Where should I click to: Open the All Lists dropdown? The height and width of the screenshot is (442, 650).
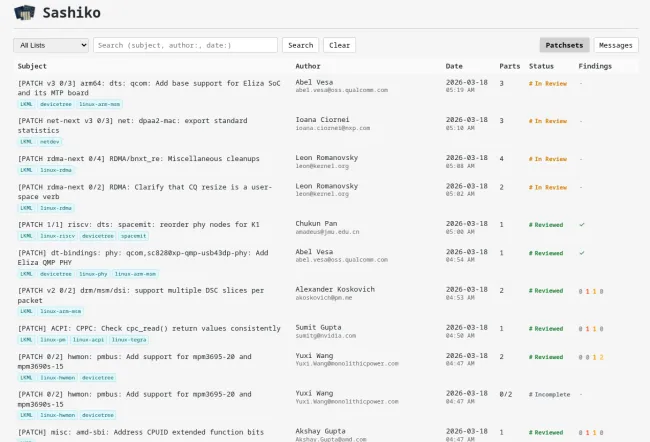[x=51, y=45]
